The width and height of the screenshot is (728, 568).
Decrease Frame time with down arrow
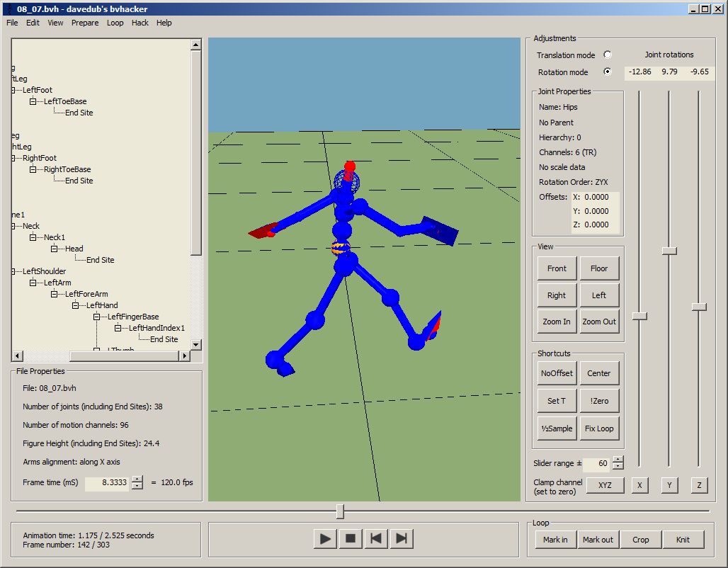137,486
